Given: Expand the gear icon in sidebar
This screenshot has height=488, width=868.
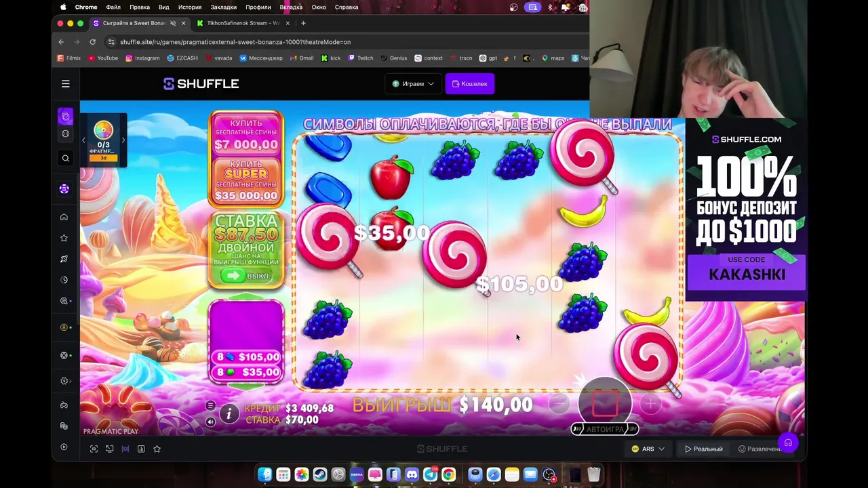Looking at the screenshot, I should [x=64, y=381].
